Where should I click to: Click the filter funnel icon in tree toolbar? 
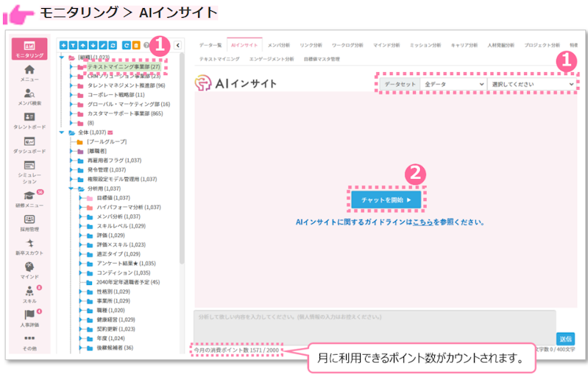(74, 46)
